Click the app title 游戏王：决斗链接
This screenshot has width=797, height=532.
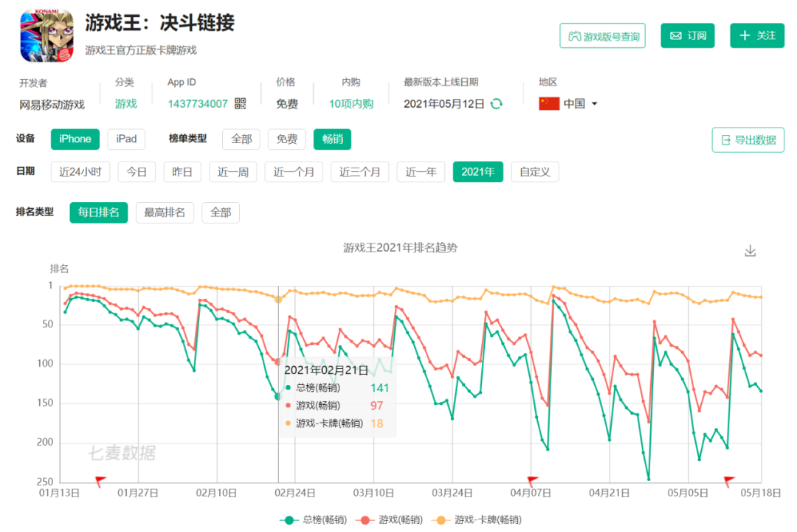[x=159, y=23]
